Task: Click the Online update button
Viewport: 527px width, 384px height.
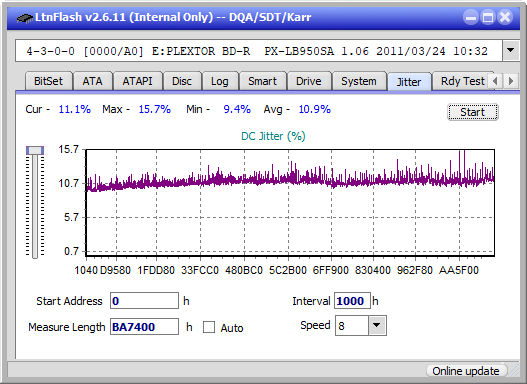Action: pyautogui.click(x=466, y=371)
